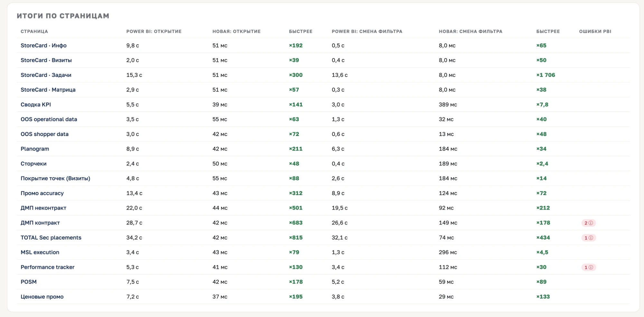Click the НОВАЯ: СМЕНА ФИЛЬТРА header
Viewport: 644px width, 317px height.
pos(470,32)
